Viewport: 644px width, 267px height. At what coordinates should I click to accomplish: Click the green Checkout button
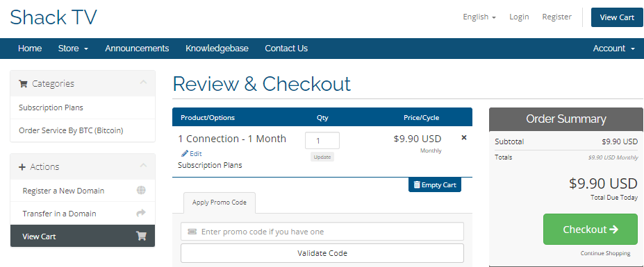(591, 230)
